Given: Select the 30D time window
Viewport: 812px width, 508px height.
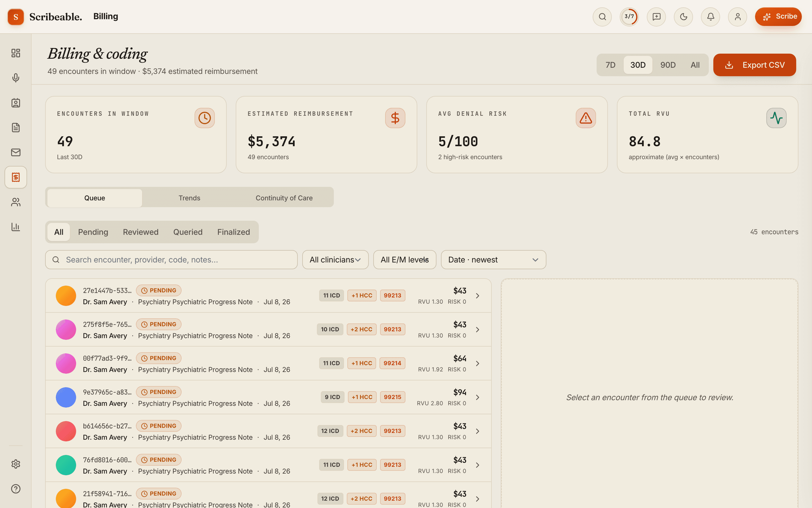Looking at the screenshot, I should click(638, 65).
